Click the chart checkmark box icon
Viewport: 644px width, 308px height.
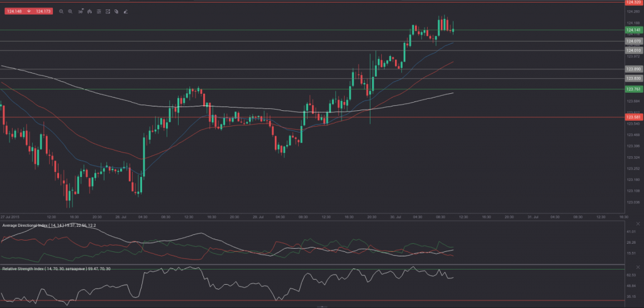108,11
